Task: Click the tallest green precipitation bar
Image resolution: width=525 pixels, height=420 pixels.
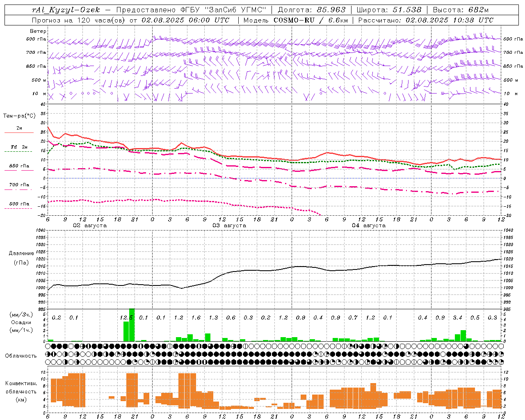Action: (x=132, y=325)
